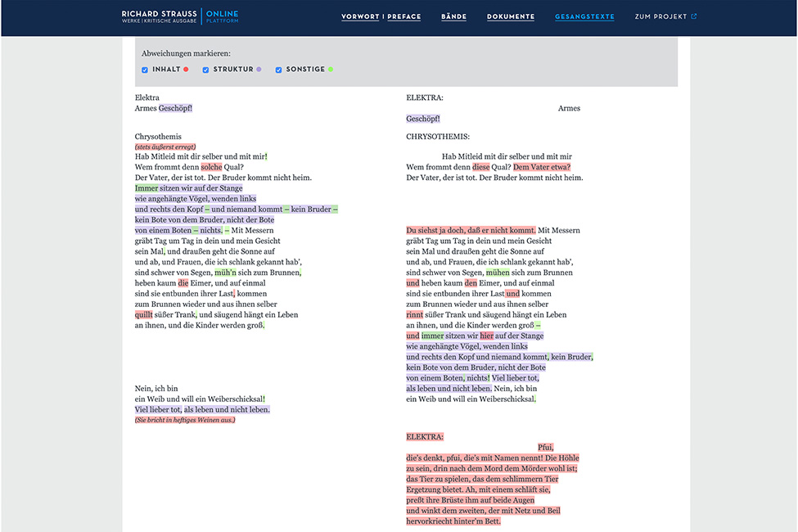Screen dimensions: 798x532
Task: Click the purple dot beside STRUKTUR
Action: tap(259, 69)
